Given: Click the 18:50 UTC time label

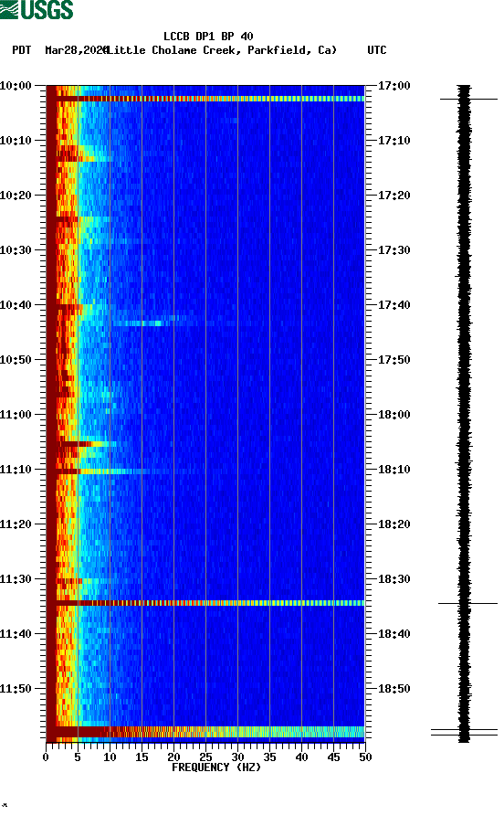Looking at the screenshot, I should click(x=394, y=689).
